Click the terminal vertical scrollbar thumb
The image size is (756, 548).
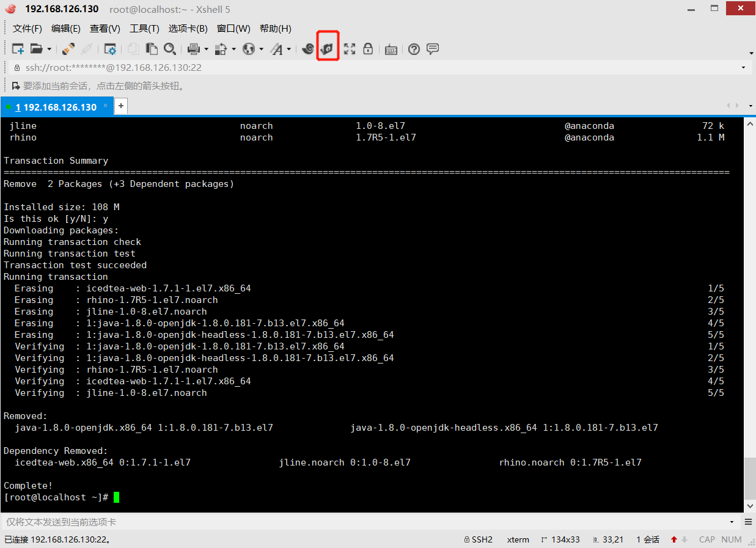(750, 478)
